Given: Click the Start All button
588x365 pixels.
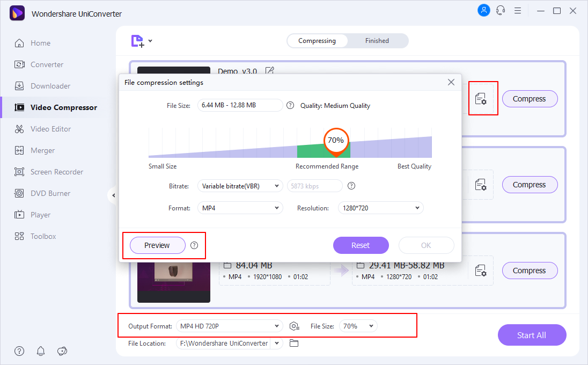Looking at the screenshot, I should coord(532,335).
